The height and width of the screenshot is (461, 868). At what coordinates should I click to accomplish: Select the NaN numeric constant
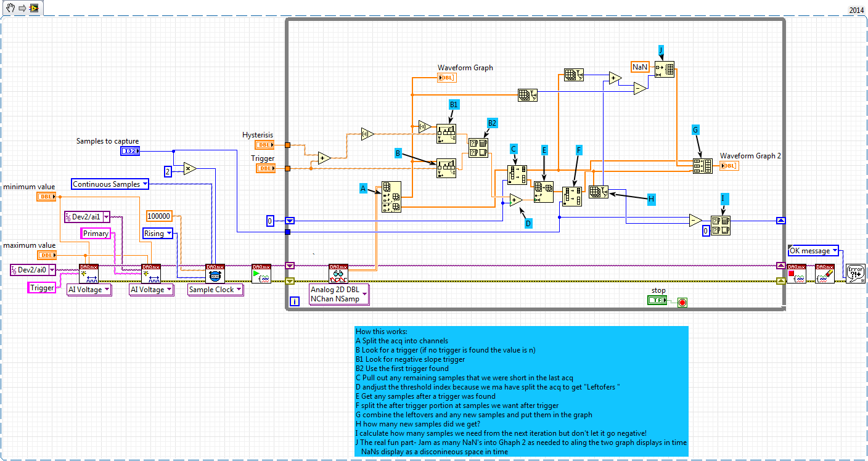639,66
